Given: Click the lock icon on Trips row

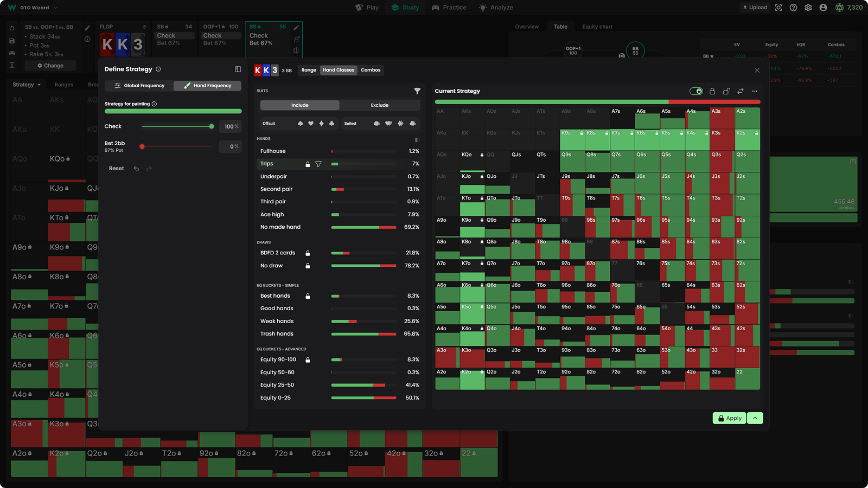Looking at the screenshot, I should click(x=308, y=164).
